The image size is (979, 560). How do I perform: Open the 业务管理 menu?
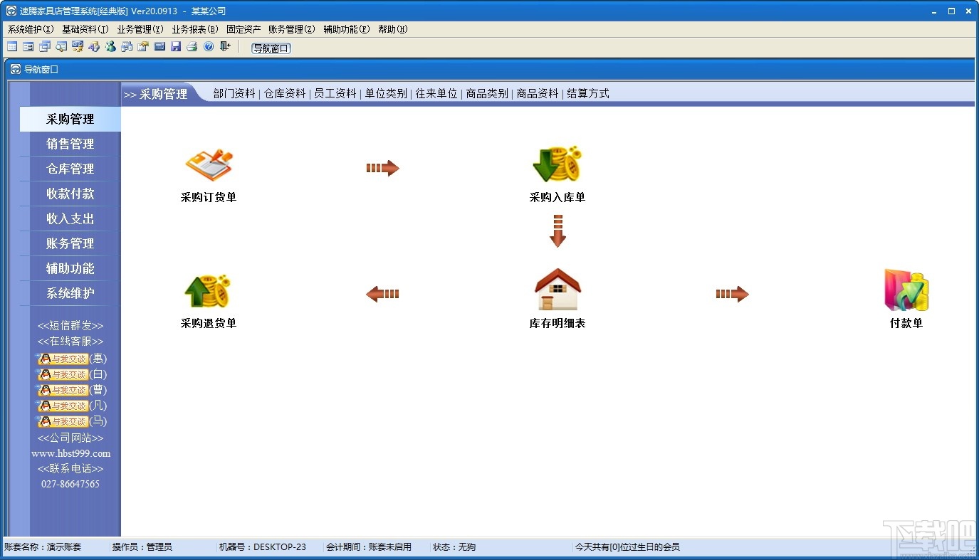tap(140, 29)
